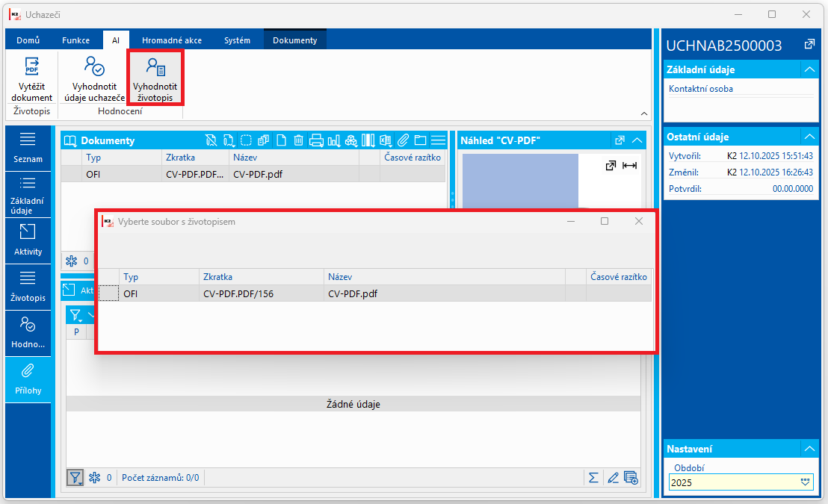The width and height of the screenshot is (828, 504).
Task: Toggle the filter funnel button in the bottom bar
Action: click(75, 478)
